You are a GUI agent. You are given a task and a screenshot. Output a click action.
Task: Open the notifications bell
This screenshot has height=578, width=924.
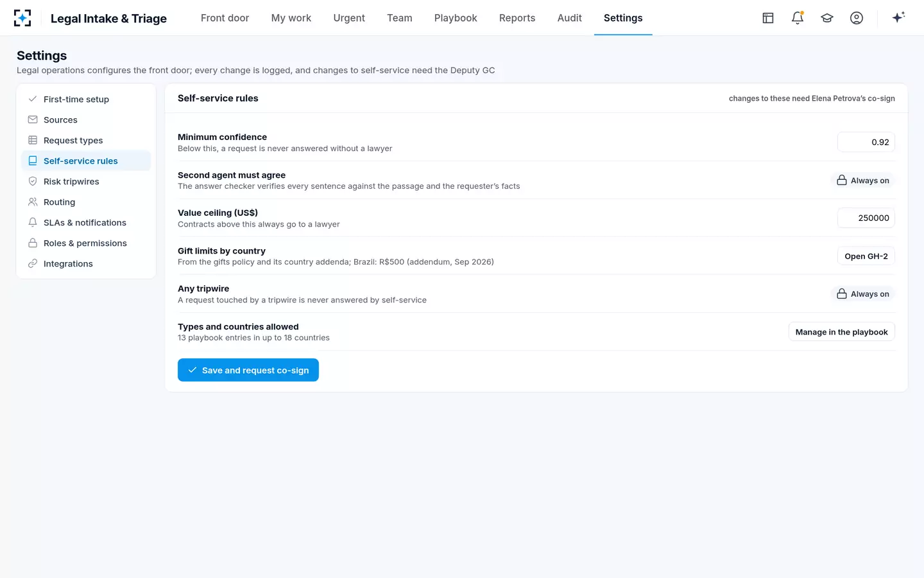pos(798,18)
